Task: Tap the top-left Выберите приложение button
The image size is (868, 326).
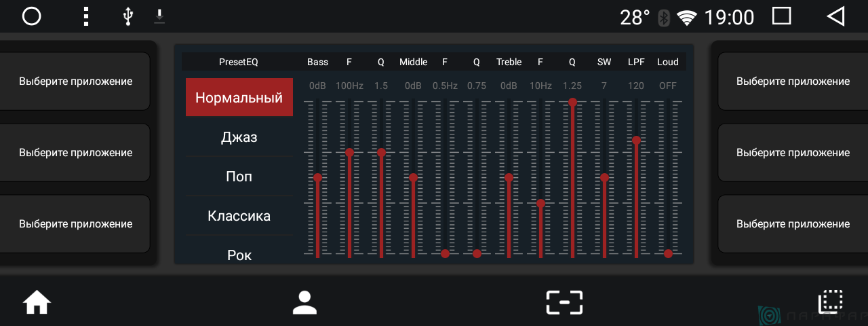Action: click(75, 81)
